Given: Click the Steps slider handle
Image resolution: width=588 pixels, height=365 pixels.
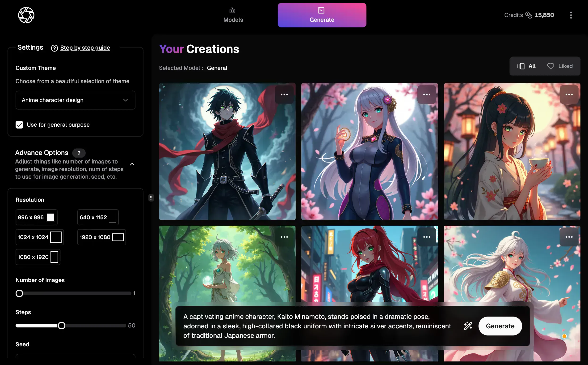Looking at the screenshot, I should click(x=62, y=325).
